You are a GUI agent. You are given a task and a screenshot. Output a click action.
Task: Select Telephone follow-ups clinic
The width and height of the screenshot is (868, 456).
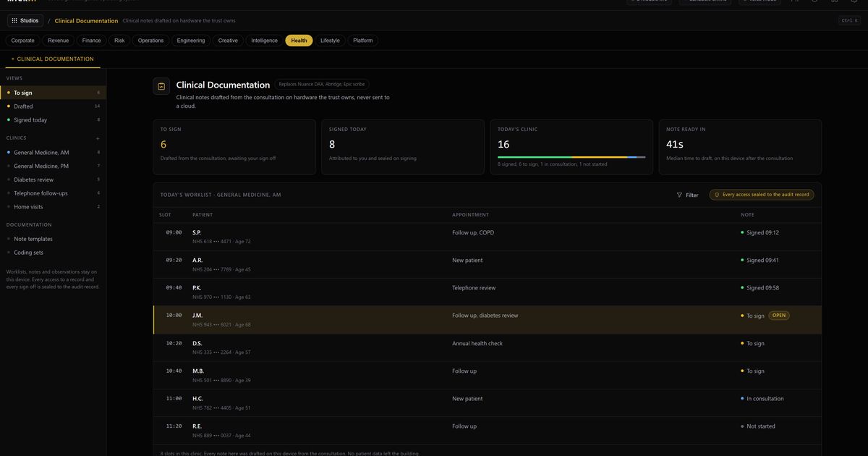pyautogui.click(x=53, y=193)
